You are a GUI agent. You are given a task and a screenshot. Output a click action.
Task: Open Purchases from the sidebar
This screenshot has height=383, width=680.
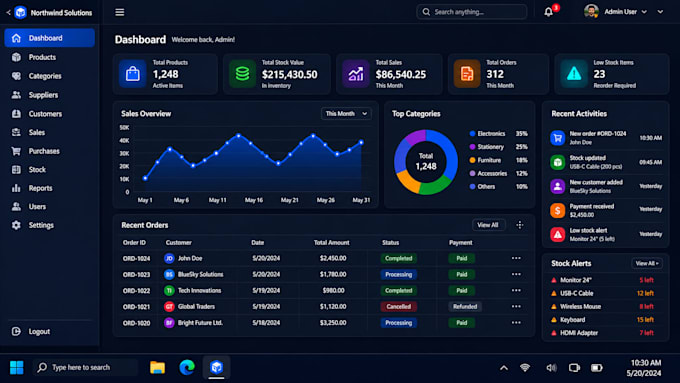pos(49,151)
